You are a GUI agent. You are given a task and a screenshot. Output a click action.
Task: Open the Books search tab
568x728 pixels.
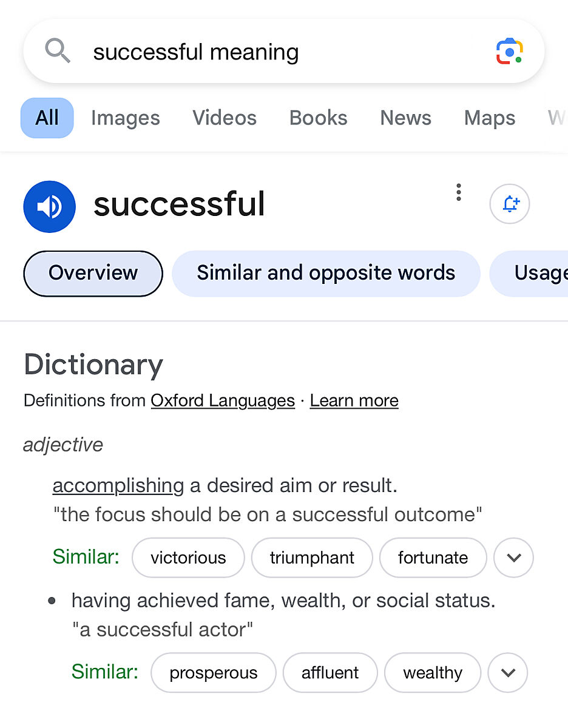point(319,118)
